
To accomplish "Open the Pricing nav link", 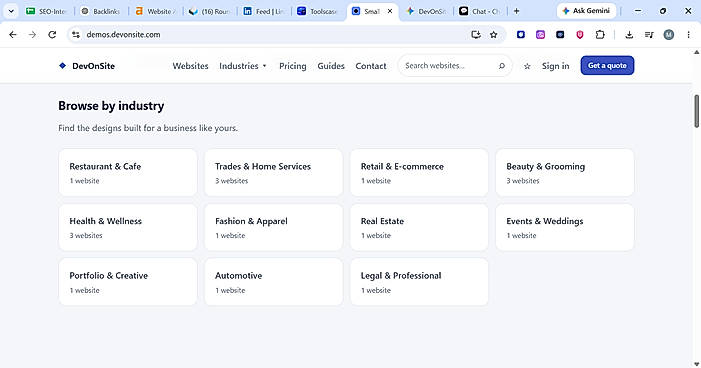I will 293,66.
